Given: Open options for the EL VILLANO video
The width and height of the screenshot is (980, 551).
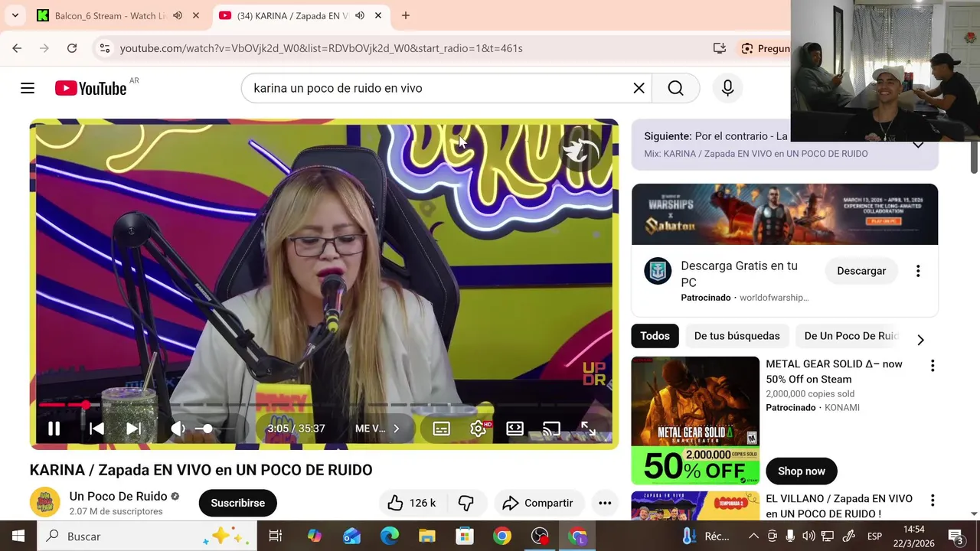Looking at the screenshot, I should [933, 500].
